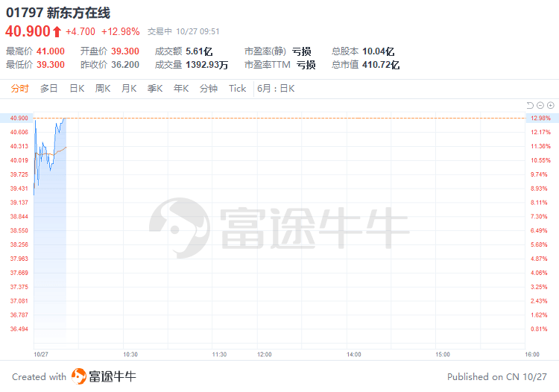The image size is (559, 392).
Task: Click the 8.93% right-axis percentage label
Action: click(x=539, y=189)
